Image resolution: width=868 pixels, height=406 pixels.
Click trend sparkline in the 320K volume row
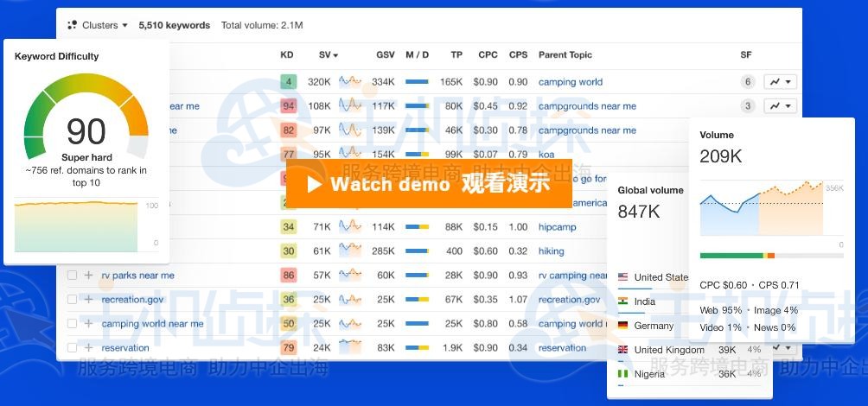[350, 82]
